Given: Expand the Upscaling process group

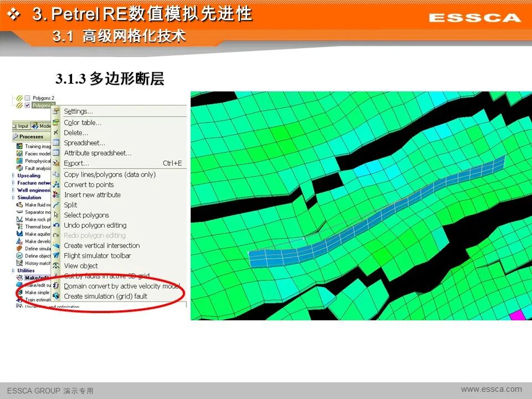Looking at the screenshot, I should (x=13, y=176).
